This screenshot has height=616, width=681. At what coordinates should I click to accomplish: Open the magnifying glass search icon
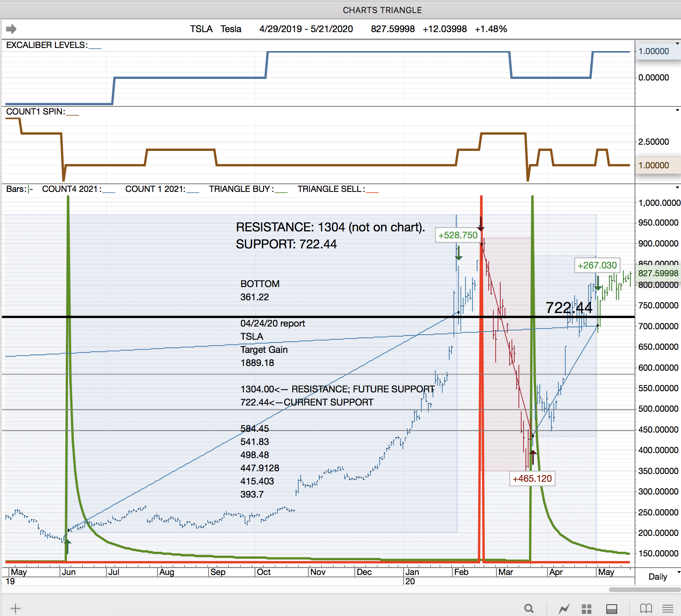[x=529, y=609]
